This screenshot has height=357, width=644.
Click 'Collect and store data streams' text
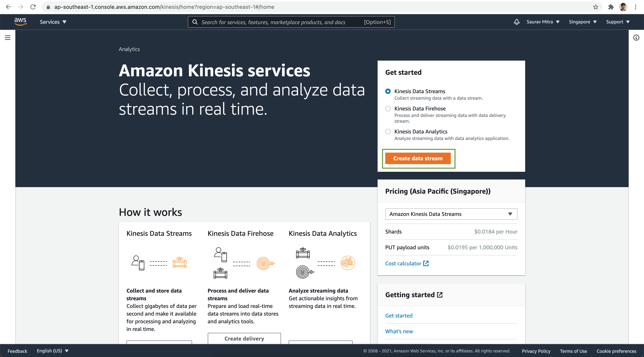pyautogui.click(x=154, y=294)
